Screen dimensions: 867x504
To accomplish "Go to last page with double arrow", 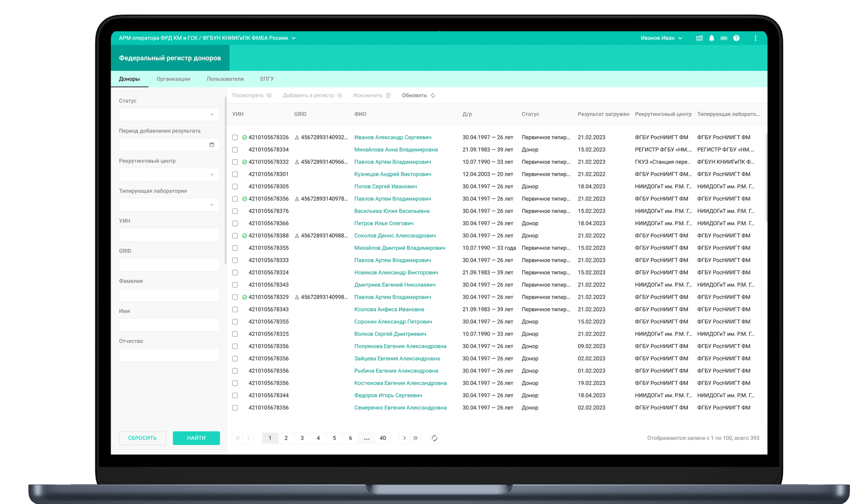I will coord(416,438).
